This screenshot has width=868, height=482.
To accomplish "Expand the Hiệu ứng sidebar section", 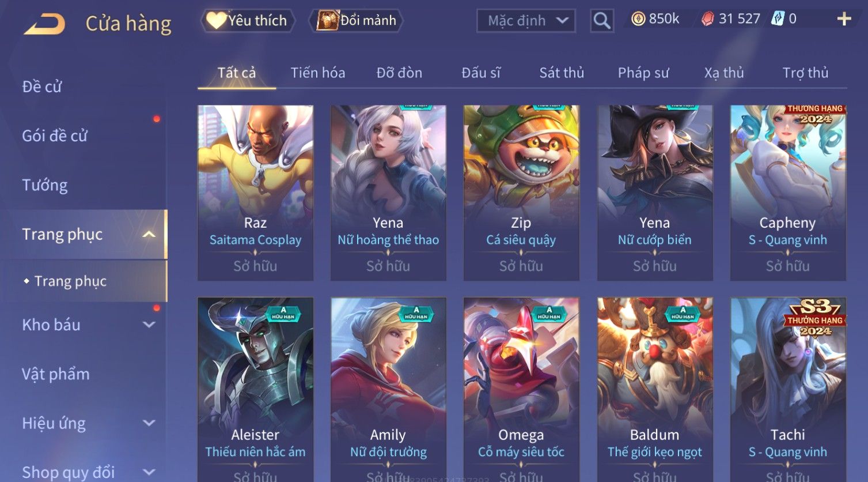I will (x=149, y=423).
